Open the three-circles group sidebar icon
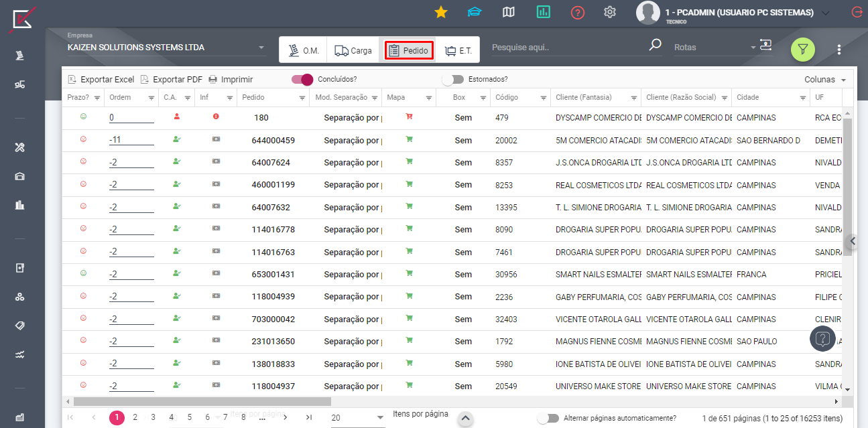The image size is (868, 428). [x=20, y=297]
